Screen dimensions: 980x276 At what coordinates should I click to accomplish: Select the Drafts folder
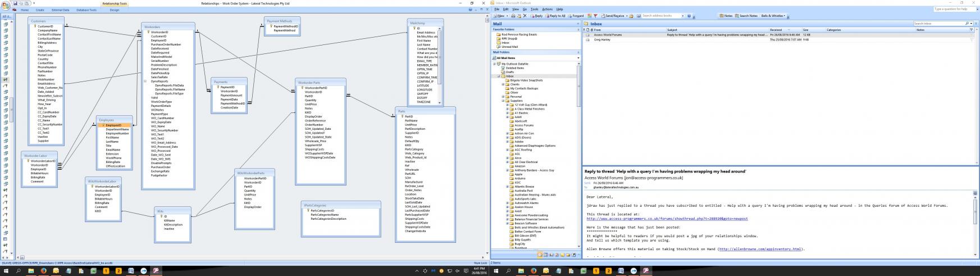[x=510, y=72]
